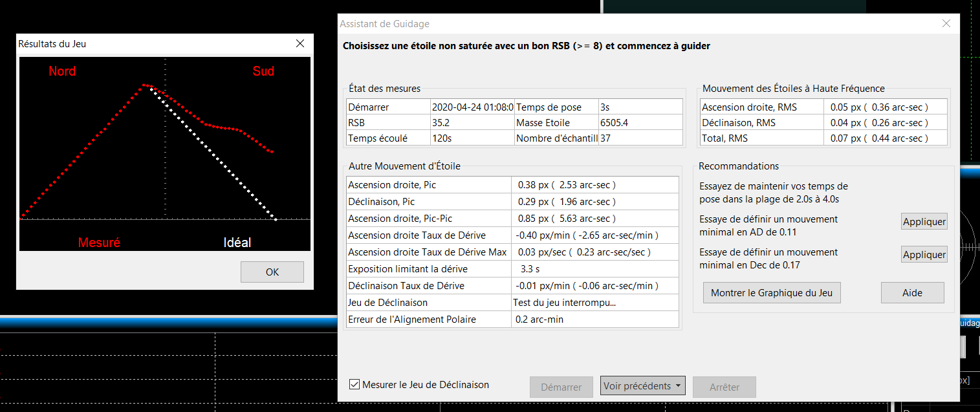Select the Démarrer timestamp 2020-04-24 cell
980x412 pixels.
pyautogui.click(x=472, y=107)
